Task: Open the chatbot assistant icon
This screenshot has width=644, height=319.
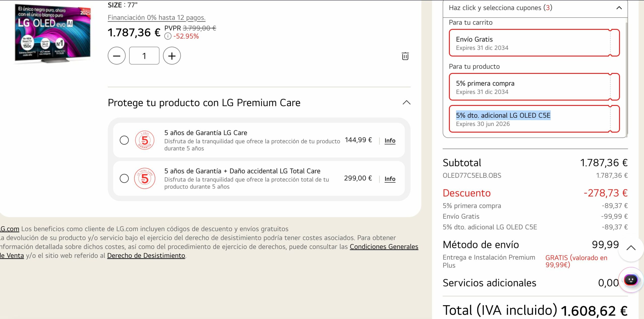Action: [x=630, y=280]
